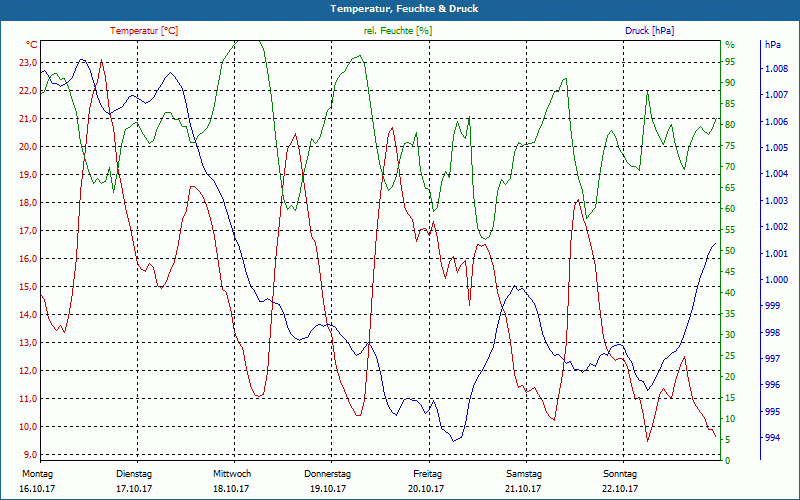
Task: Click the 14,0 temperature axis value
Action: [28, 315]
